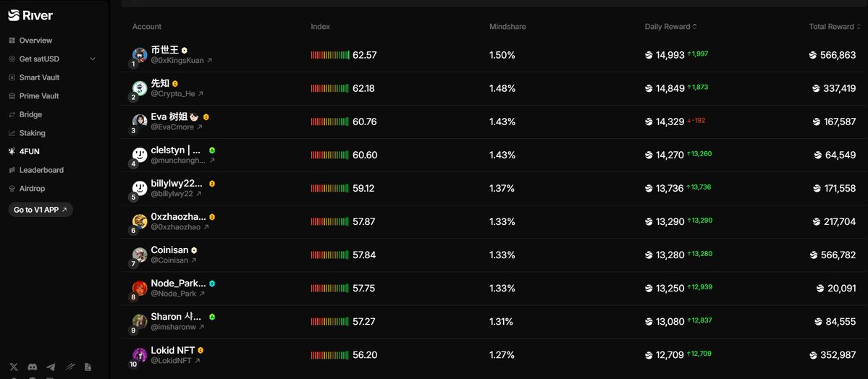Open Prime Vault section
This screenshot has width=868, height=379.
pyautogui.click(x=34, y=95)
